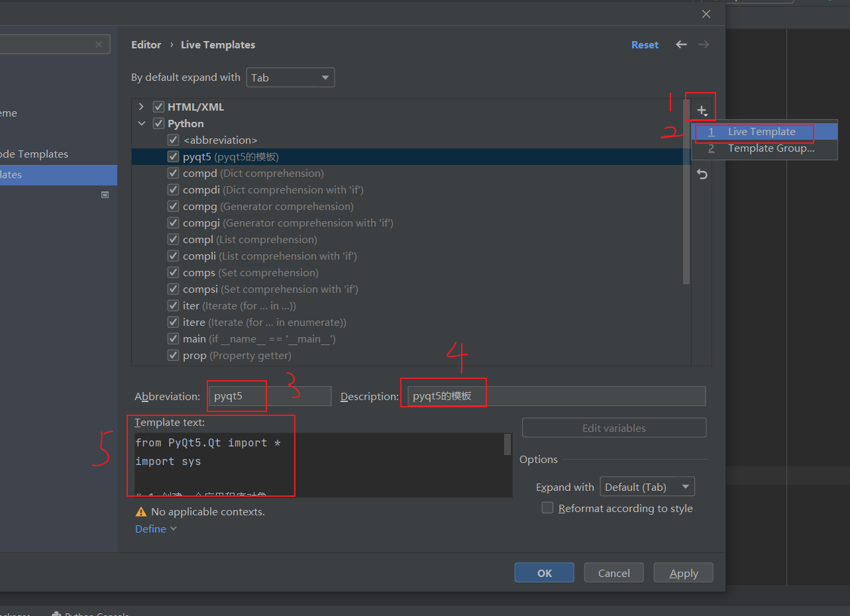
Task: Open the Define contexts dropdown
Action: click(x=156, y=529)
